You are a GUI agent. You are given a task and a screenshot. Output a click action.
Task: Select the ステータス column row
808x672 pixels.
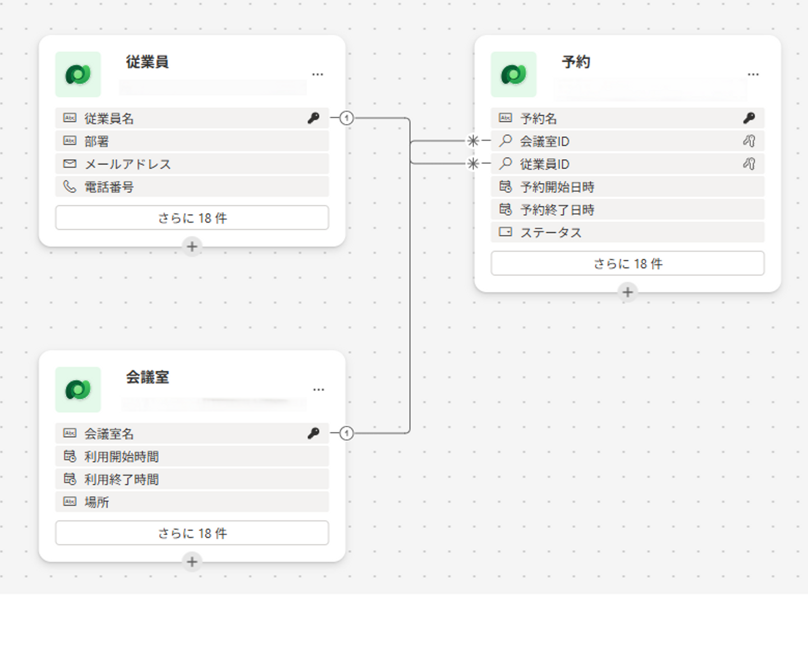(x=627, y=232)
